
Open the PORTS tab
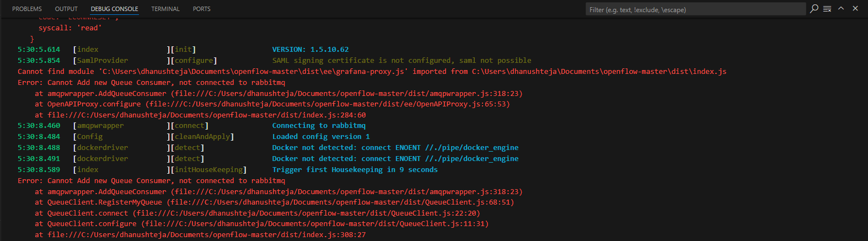[202, 9]
